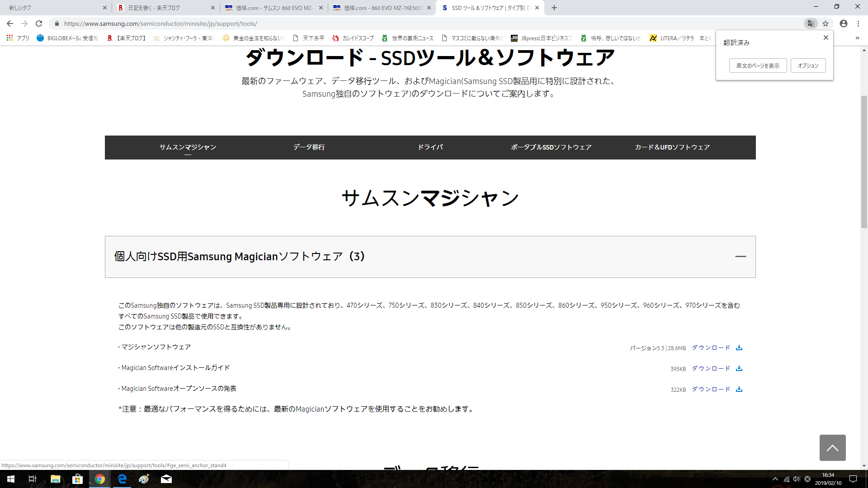868x488 pixels.
Task: Open Microsoft Store from taskbar
Action: 77,479
